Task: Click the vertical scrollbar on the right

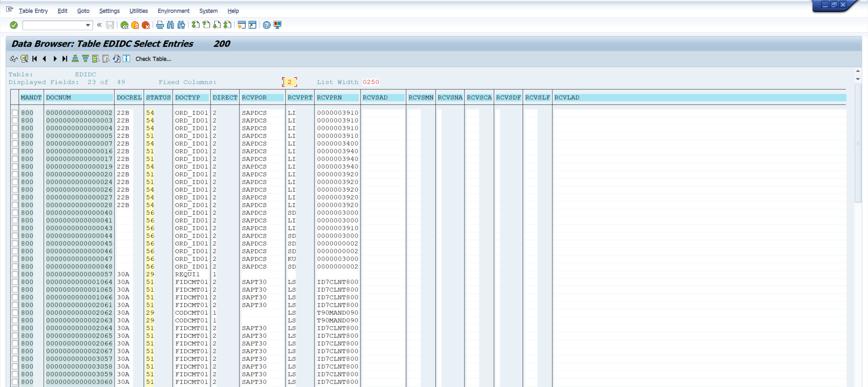Action: (x=858, y=142)
